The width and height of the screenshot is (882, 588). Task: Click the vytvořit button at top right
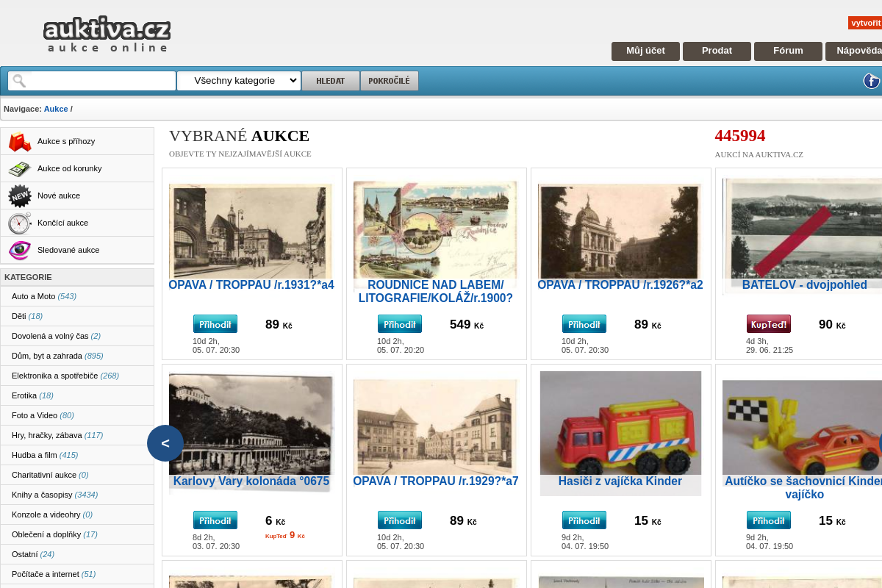[x=865, y=23]
